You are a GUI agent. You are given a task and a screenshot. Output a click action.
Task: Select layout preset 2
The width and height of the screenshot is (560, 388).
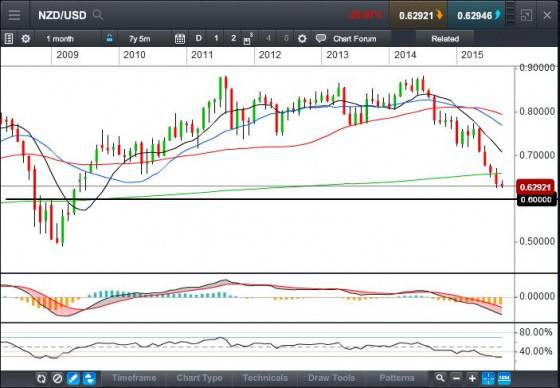[234, 38]
